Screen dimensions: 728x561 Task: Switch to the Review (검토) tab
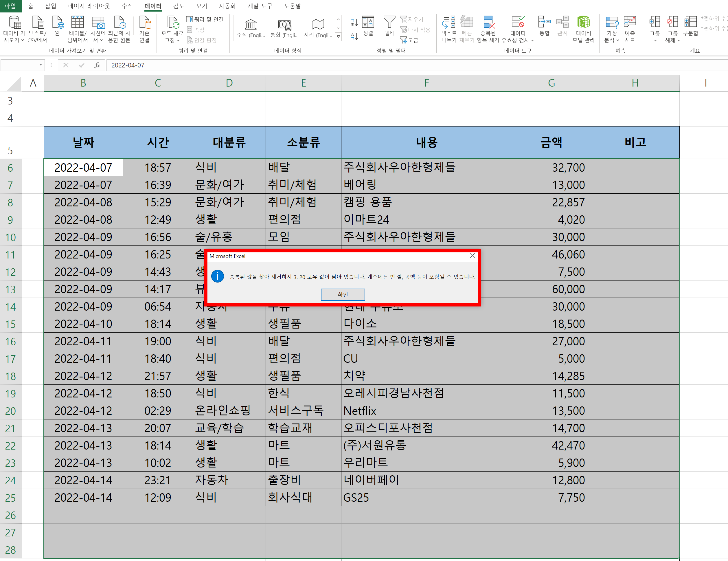point(179,6)
